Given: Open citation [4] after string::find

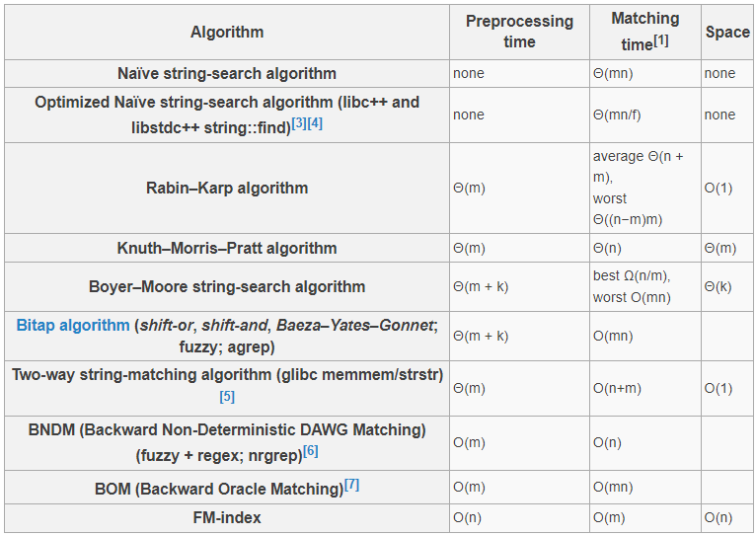Looking at the screenshot, I should coord(315,123).
